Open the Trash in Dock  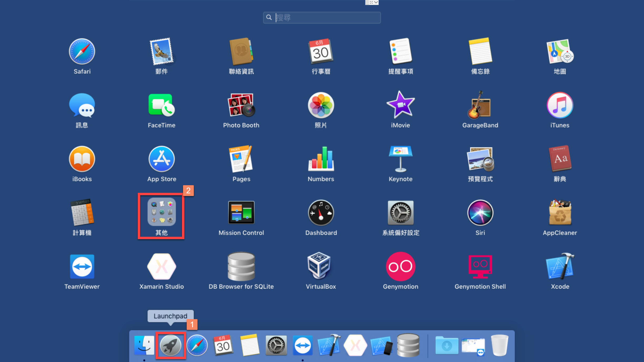[x=500, y=345]
